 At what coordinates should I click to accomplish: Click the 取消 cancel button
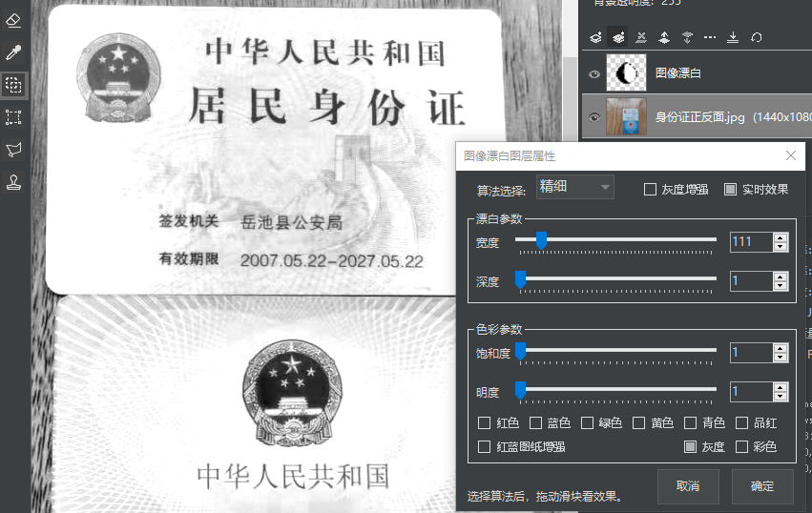(x=688, y=486)
